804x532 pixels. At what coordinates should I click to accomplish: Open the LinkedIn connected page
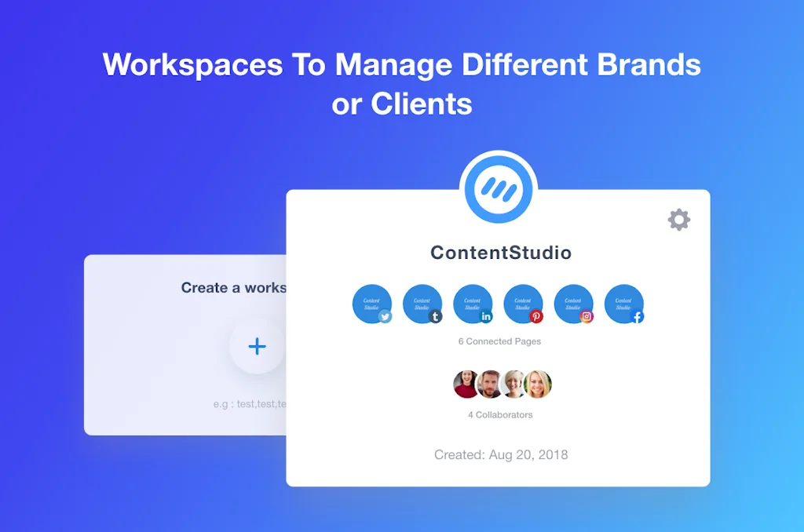[473, 304]
